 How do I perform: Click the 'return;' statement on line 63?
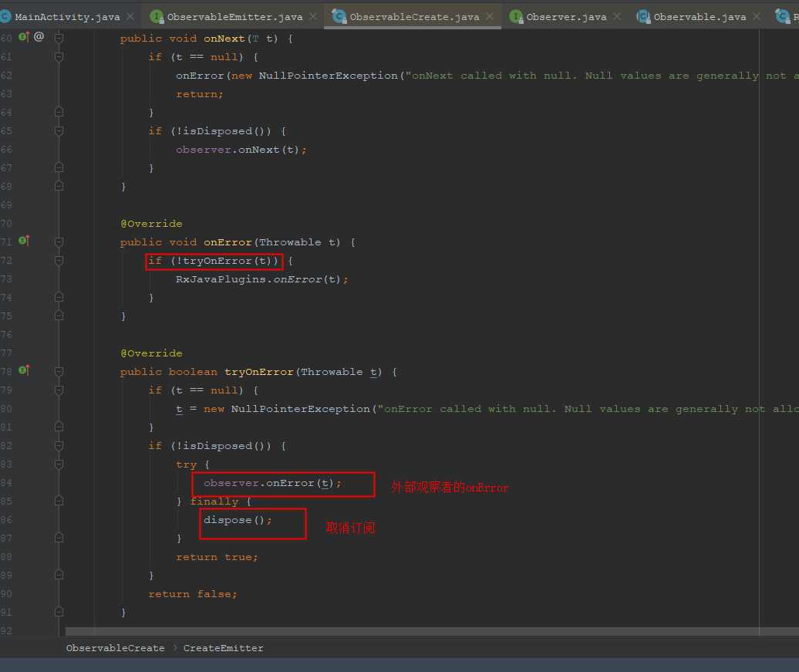click(199, 94)
